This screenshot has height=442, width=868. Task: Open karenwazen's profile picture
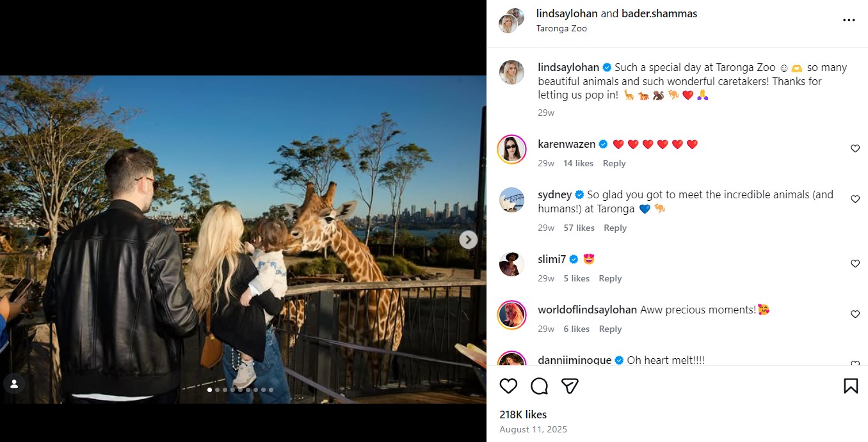(x=511, y=150)
